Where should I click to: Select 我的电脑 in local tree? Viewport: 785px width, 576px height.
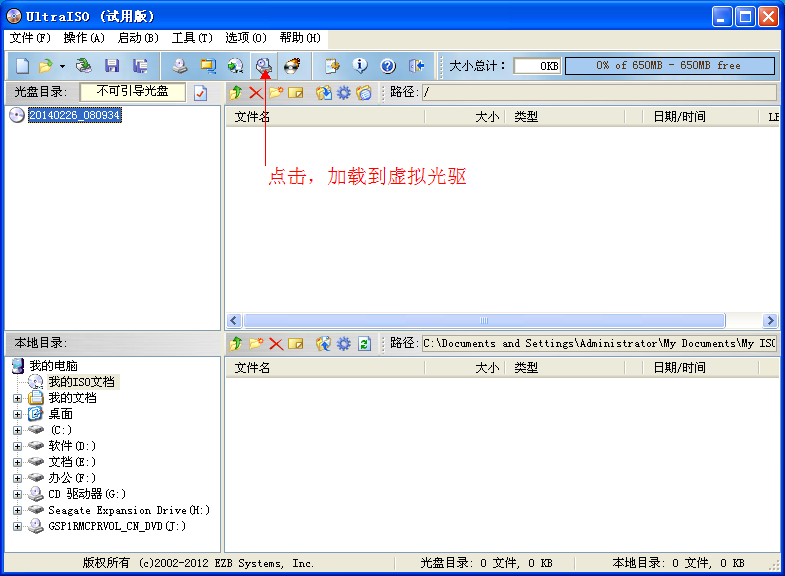53,366
